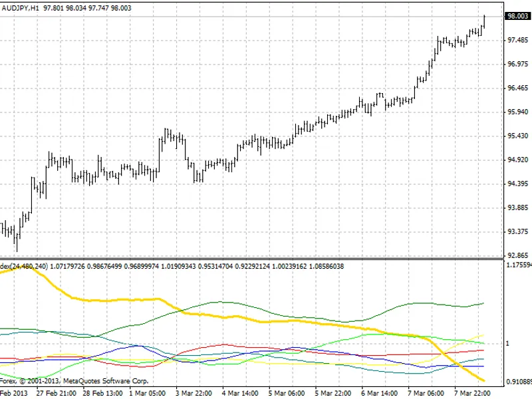This screenshot has width=532, height=399.
Task: Click the 28 Feb 13:00 time label
Action: (102, 393)
